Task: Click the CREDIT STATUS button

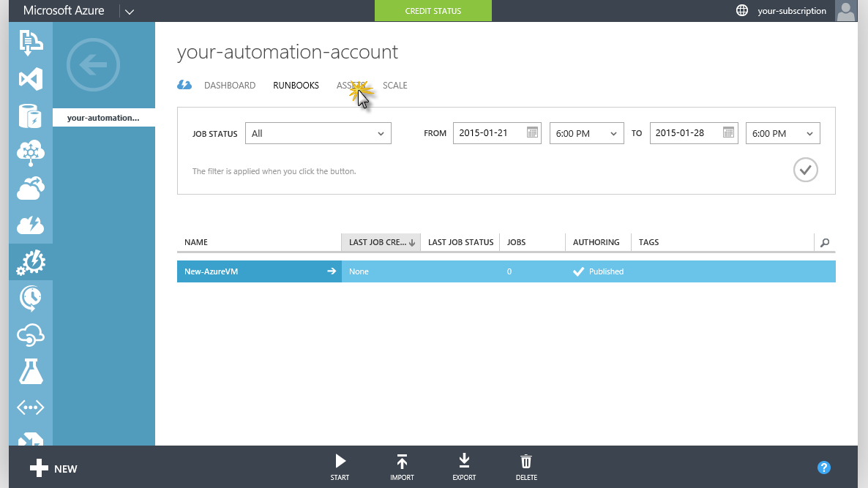Action: 433,10
